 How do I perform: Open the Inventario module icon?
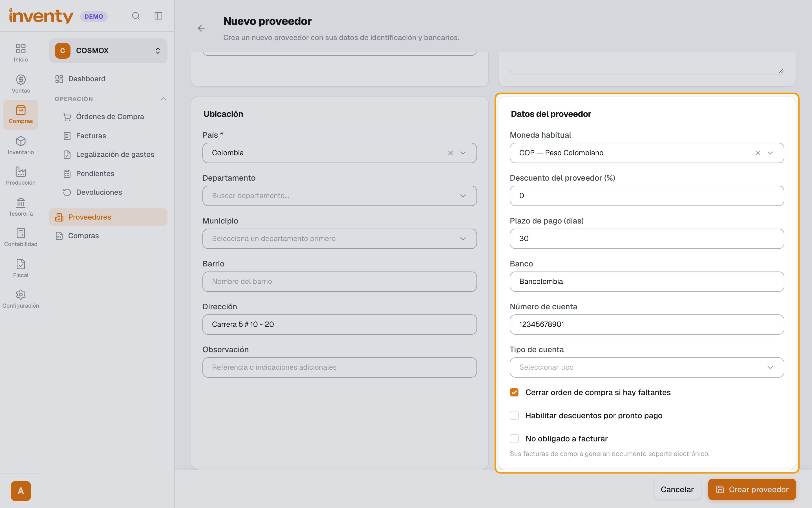tap(21, 145)
